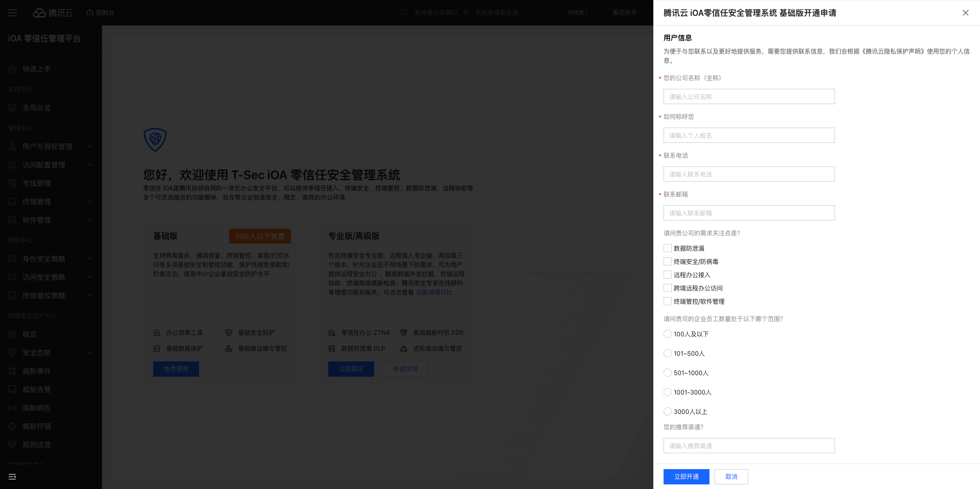980x489 pixels.
Task: Open the 控制台 menu at the top
Action: (x=100, y=12)
